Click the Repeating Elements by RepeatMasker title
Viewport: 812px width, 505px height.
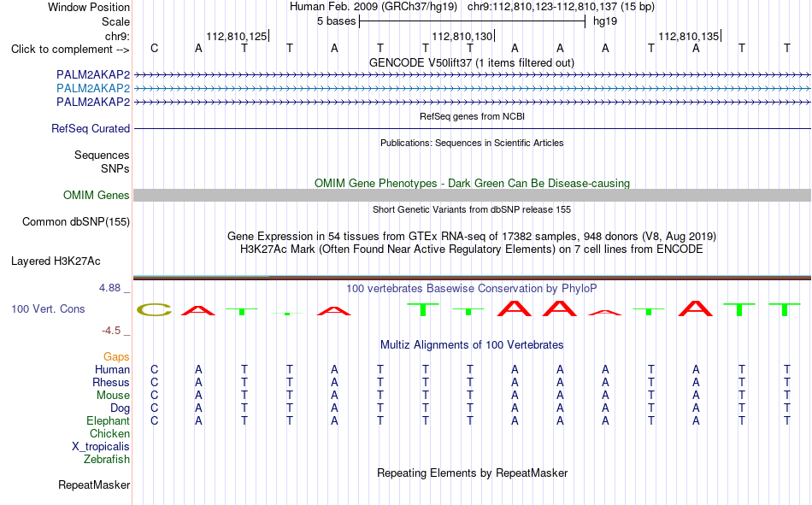472,473
